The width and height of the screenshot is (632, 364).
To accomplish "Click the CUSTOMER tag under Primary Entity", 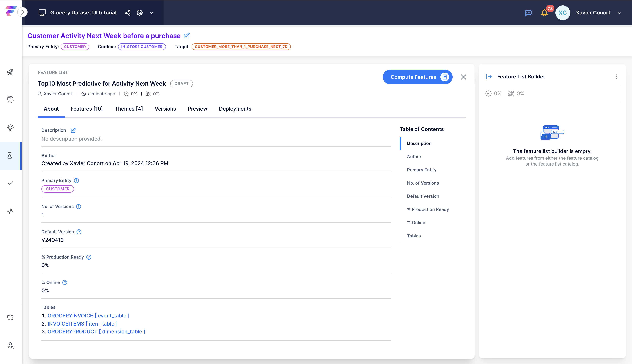I will coord(58,189).
